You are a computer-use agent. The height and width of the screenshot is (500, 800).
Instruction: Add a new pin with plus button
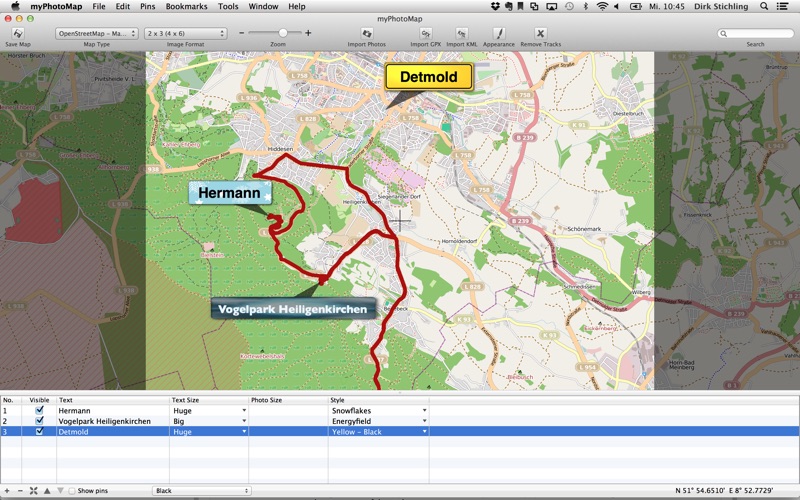7,491
